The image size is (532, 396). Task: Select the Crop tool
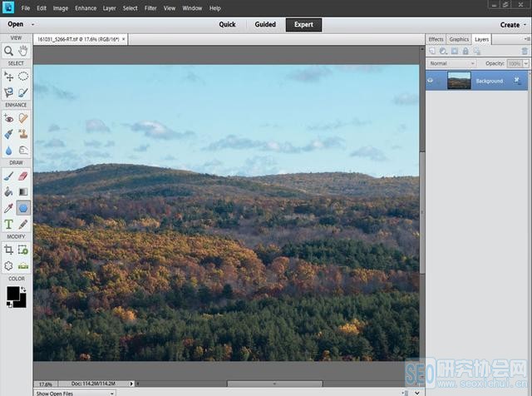[8, 250]
